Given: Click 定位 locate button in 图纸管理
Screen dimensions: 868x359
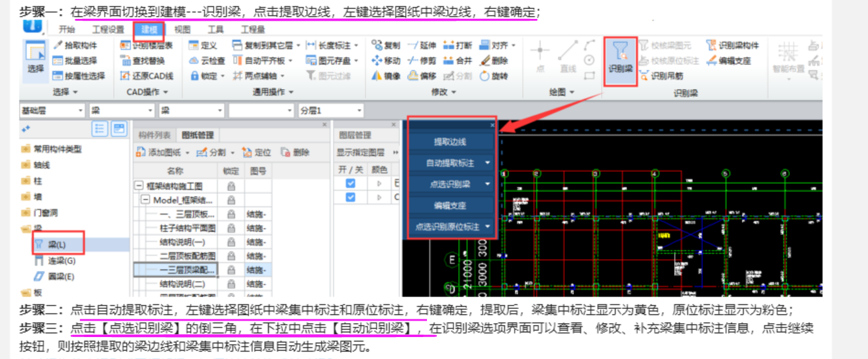Looking at the screenshot, I should (x=257, y=152).
